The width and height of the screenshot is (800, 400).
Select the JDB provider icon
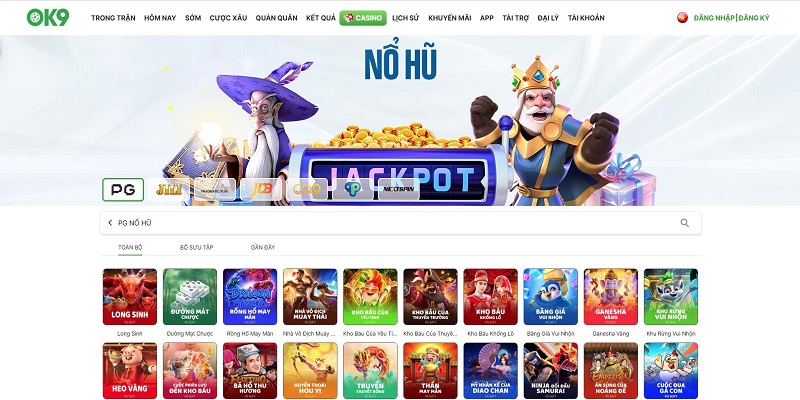pyautogui.click(x=261, y=190)
